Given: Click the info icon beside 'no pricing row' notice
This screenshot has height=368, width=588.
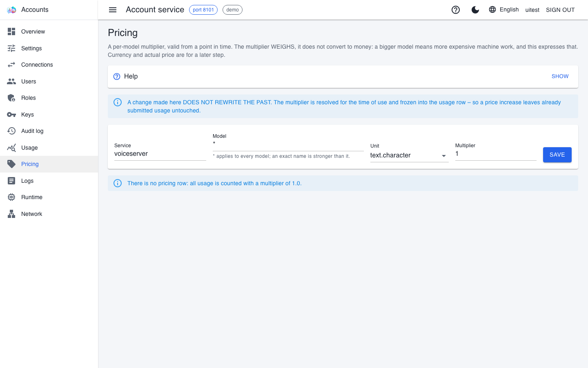Looking at the screenshot, I should (118, 183).
